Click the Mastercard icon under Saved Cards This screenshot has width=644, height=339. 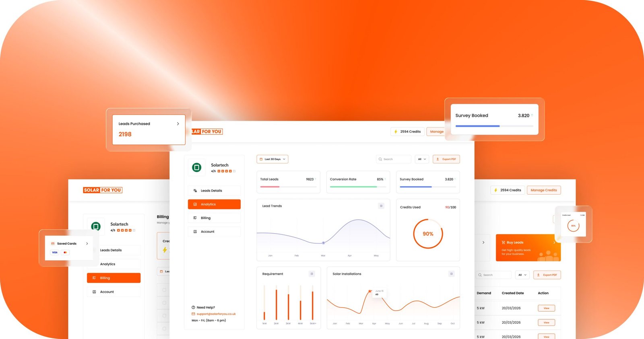pos(65,253)
